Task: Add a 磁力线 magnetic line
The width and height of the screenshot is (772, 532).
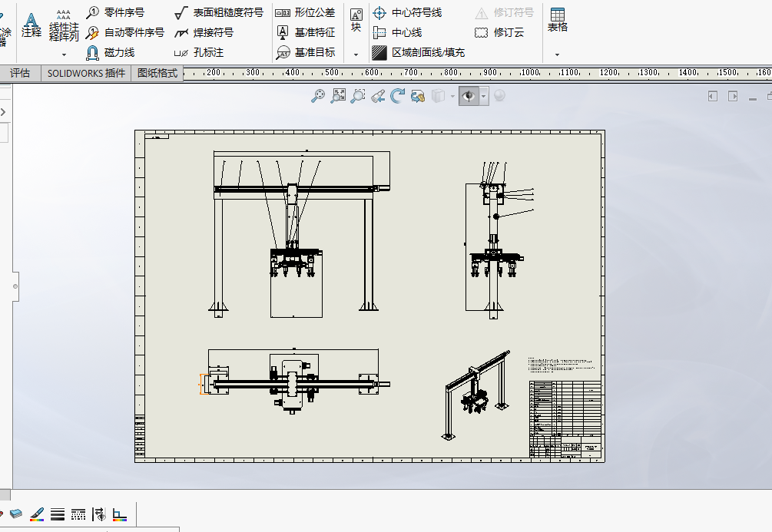Action: 111,52
